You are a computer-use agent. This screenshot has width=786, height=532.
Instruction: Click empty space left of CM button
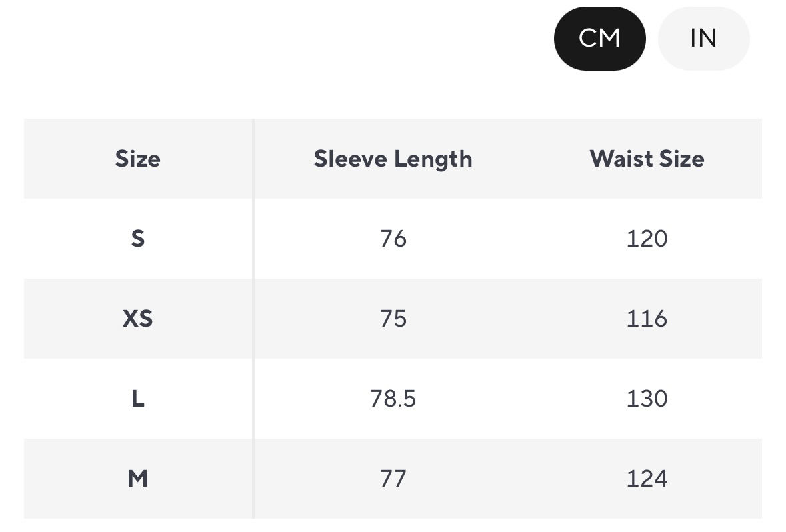click(333, 39)
